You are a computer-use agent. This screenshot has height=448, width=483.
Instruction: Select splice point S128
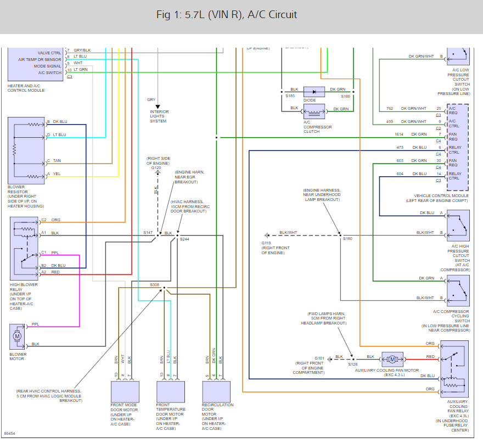click(x=353, y=359)
